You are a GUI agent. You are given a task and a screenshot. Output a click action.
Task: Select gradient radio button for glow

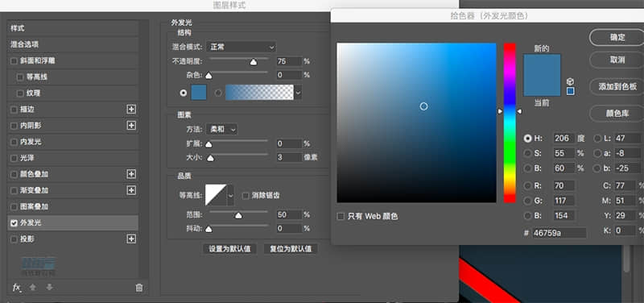point(218,93)
